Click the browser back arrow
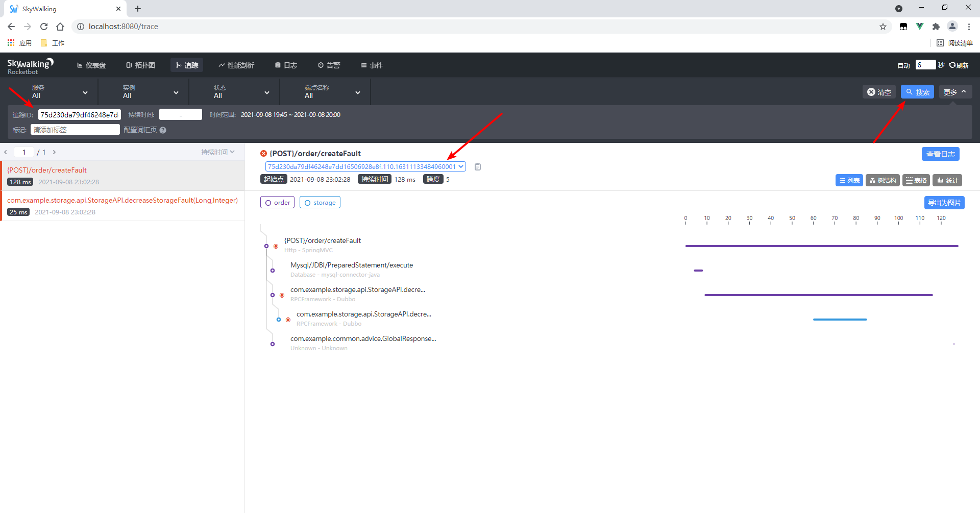The image size is (980, 513). coord(11,27)
